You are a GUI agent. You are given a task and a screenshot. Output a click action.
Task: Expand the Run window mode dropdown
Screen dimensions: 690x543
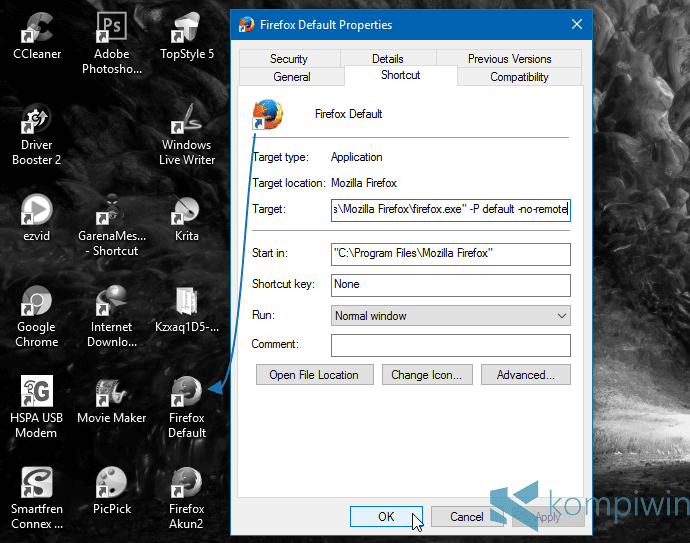click(451, 316)
